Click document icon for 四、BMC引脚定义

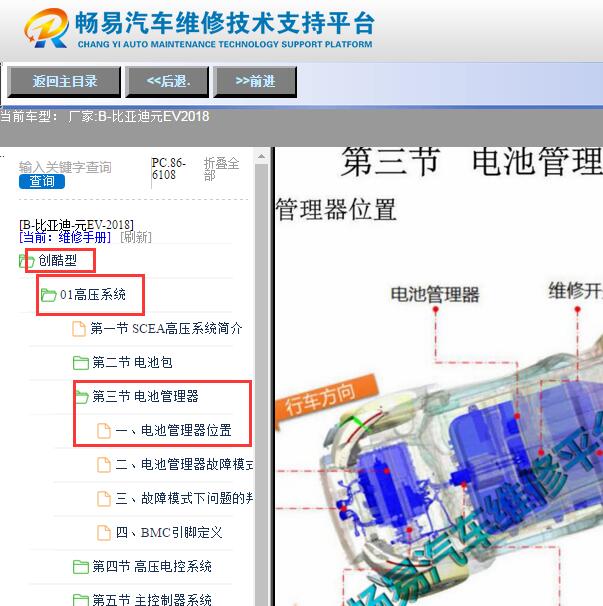coord(104,533)
